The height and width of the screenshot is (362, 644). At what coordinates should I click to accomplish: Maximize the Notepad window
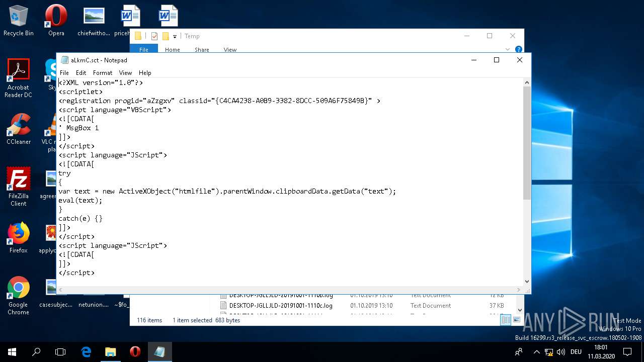497,60
